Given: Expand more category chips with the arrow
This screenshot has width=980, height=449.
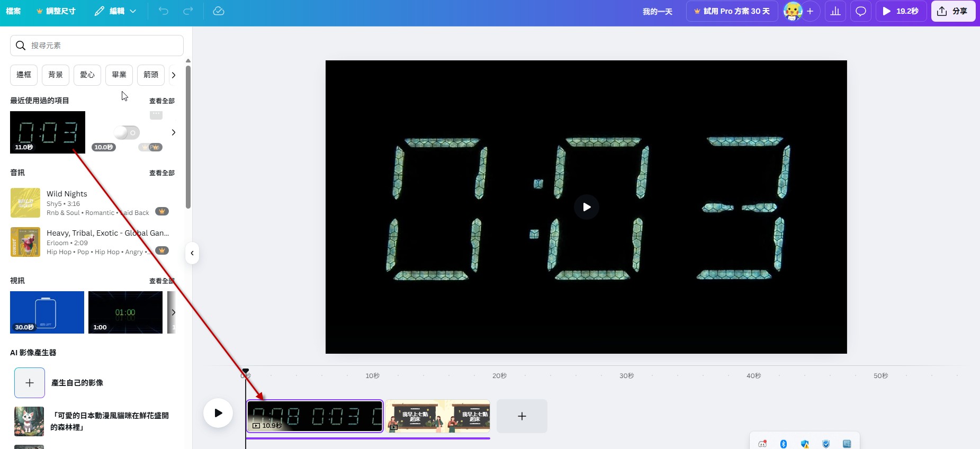Looking at the screenshot, I should (174, 75).
